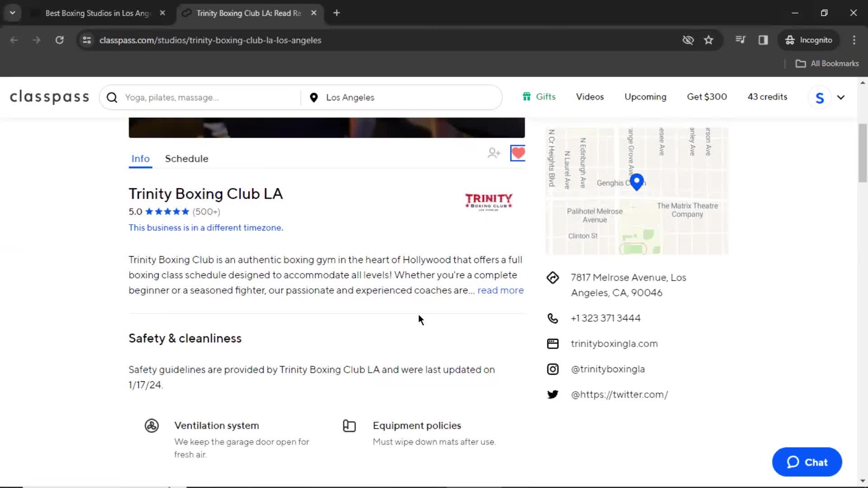Select the Info tab
Screen dimensions: 868x488
[141, 158]
